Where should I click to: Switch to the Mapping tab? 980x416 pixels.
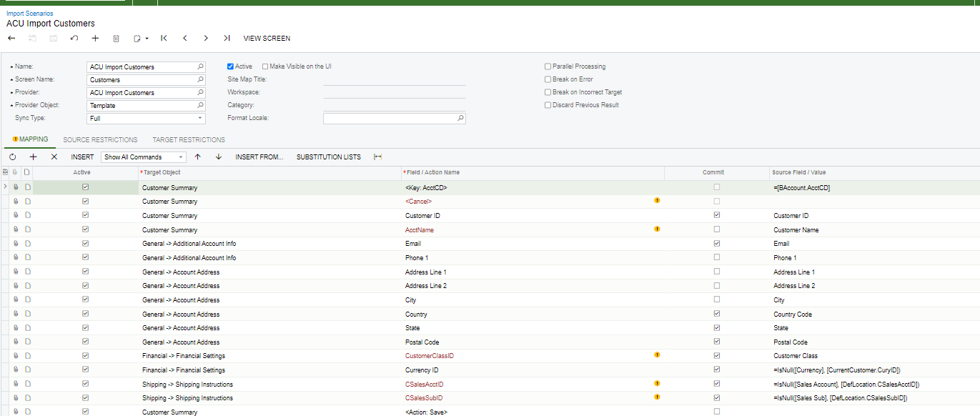30,139
